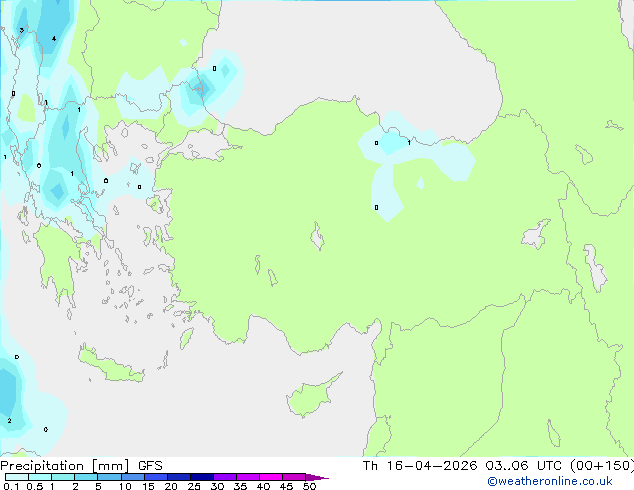Click the Crete island on the map

[x=110, y=365]
